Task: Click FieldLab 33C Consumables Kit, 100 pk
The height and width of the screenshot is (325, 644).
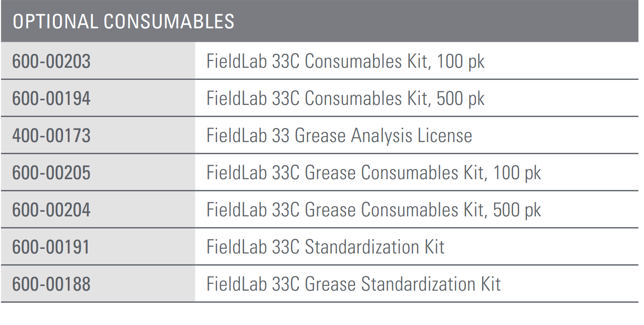Action: pos(346,62)
